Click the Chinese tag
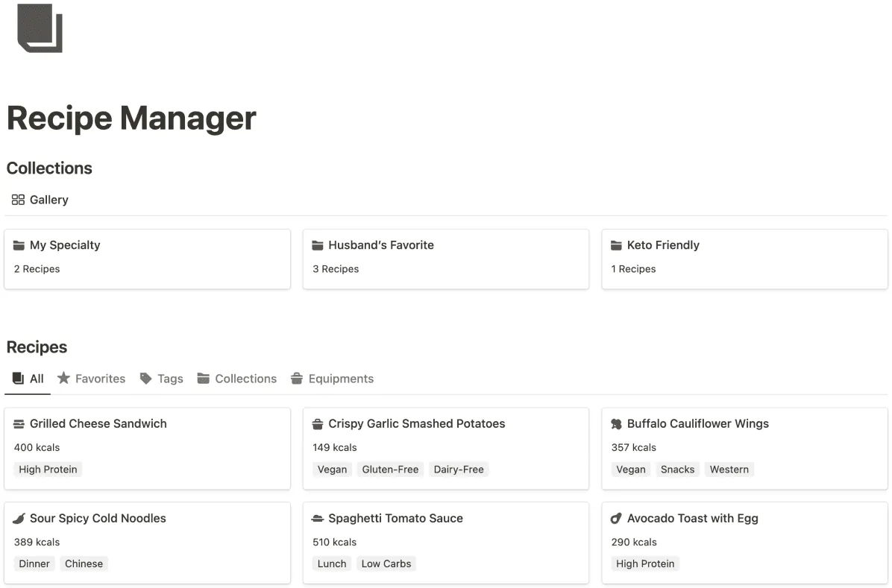 coord(84,563)
